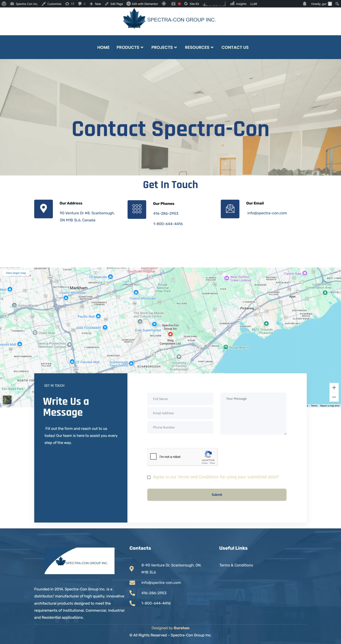The width and height of the screenshot is (341, 644).
Task: Open Edit with Elementor in admin bar
Action: pyautogui.click(x=143, y=4)
